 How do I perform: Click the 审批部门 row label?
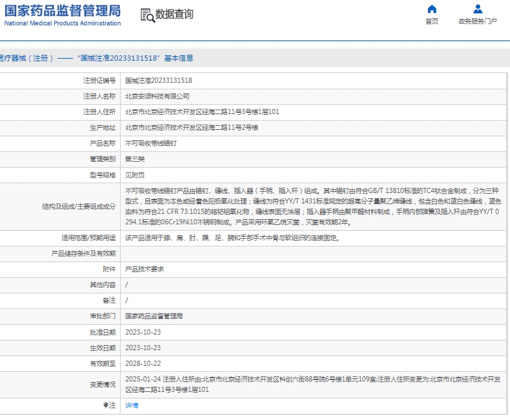tap(103, 316)
